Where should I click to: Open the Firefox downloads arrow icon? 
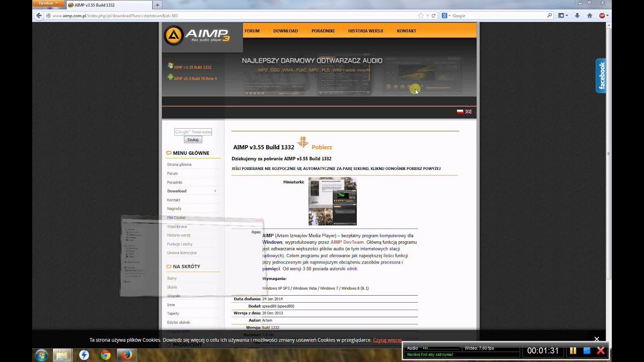pos(578,16)
